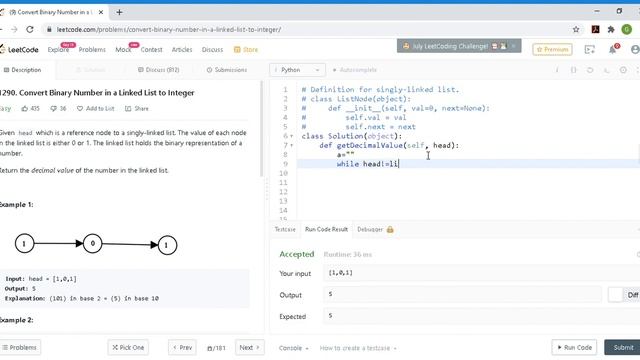Select the Run Code Result tab

(x=326, y=229)
